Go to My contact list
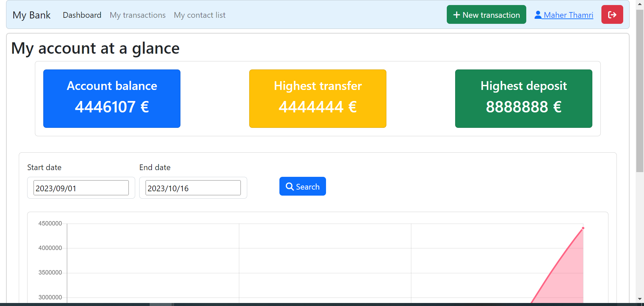This screenshot has height=306, width=644. 200,15
